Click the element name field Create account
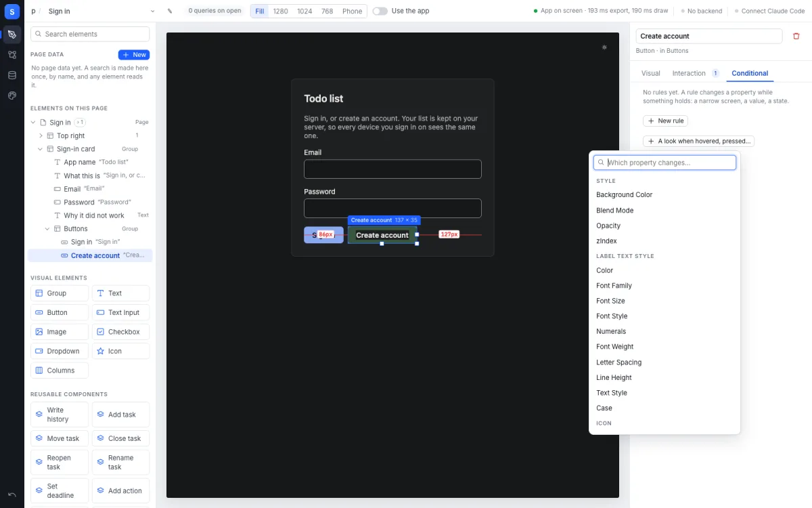Image resolution: width=812 pixels, height=508 pixels. coord(709,36)
